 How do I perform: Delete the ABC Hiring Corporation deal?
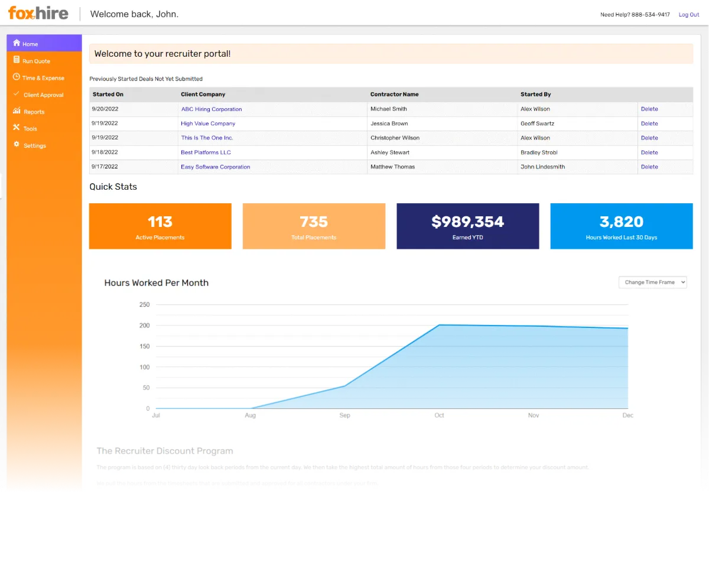tap(649, 109)
